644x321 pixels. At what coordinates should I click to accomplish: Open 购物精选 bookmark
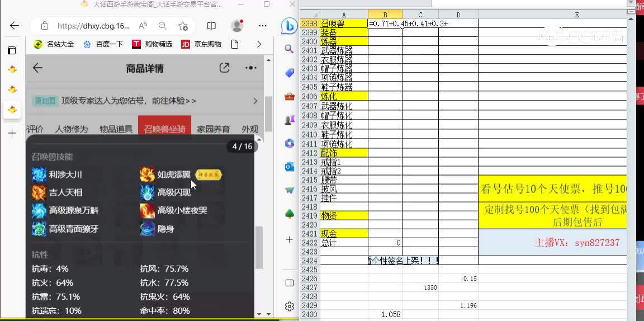pyautogui.click(x=152, y=44)
